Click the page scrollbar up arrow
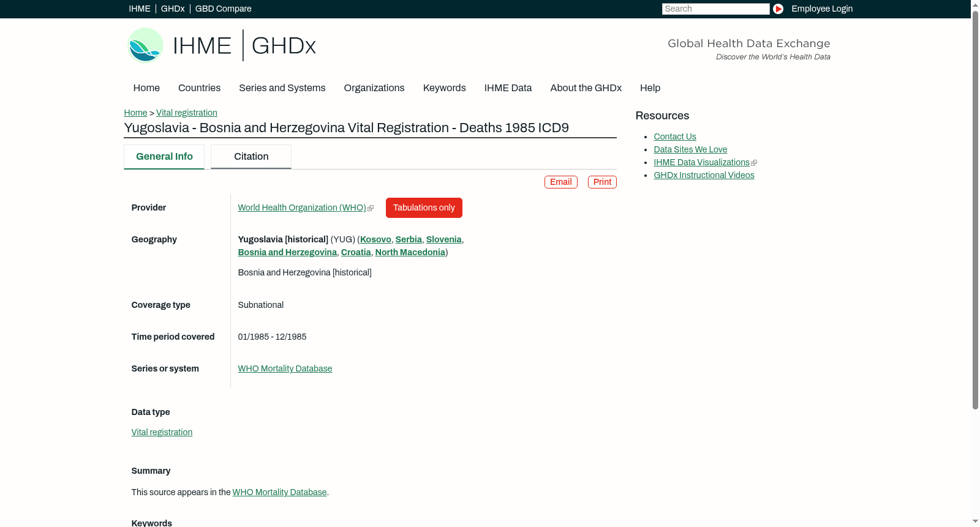The height and width of the screenshot is (527, 980). click(975, 5)
